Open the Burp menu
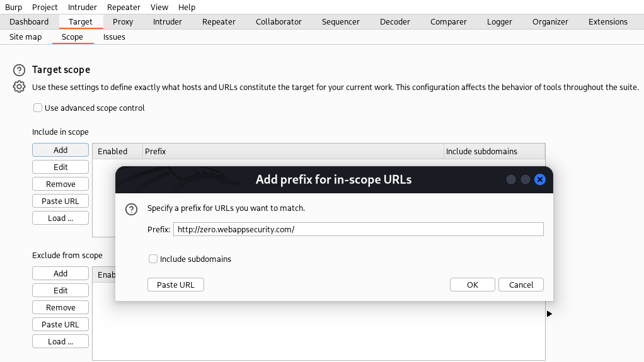 coord(13,7)
